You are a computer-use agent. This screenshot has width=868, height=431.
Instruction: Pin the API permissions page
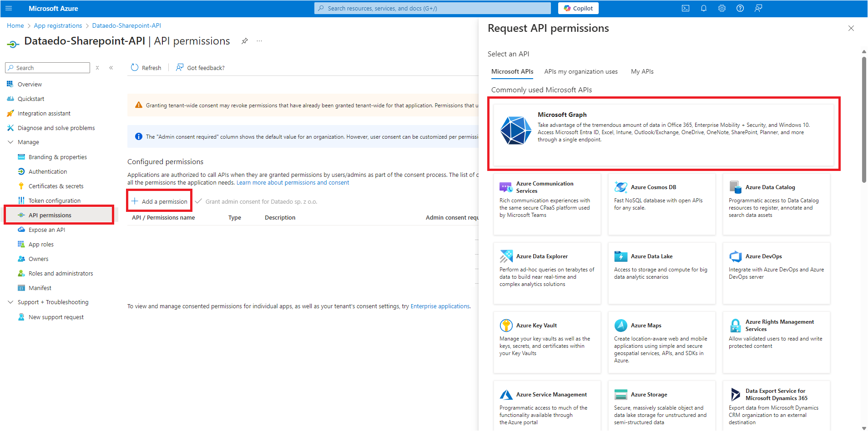[x=245, y=41]
